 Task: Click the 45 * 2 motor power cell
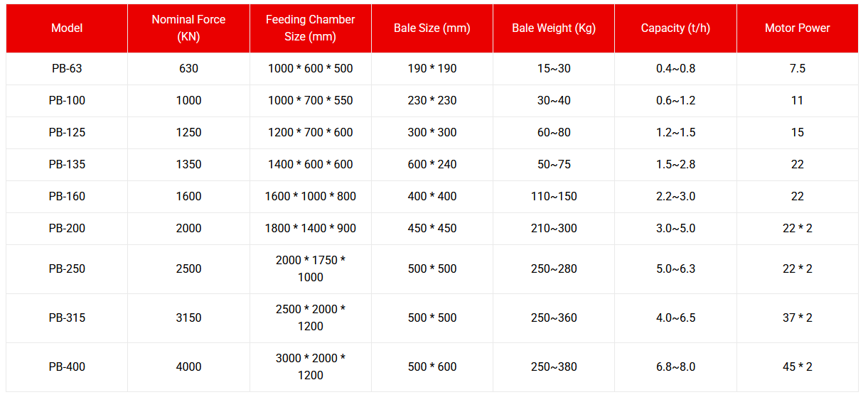tap(797, 367)
